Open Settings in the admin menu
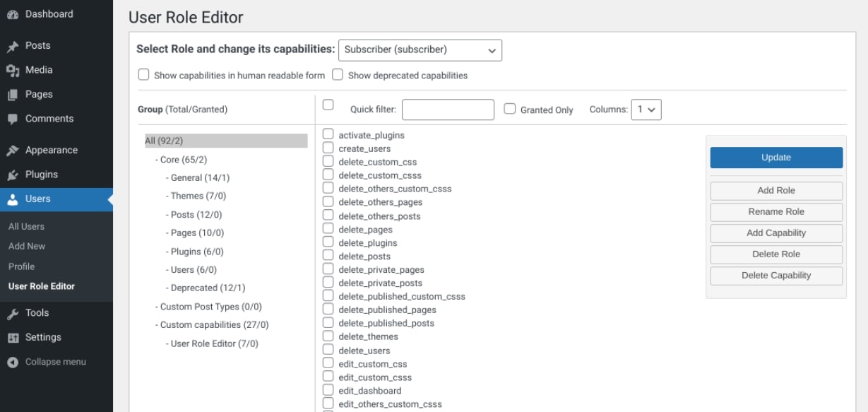 (43, 337)
